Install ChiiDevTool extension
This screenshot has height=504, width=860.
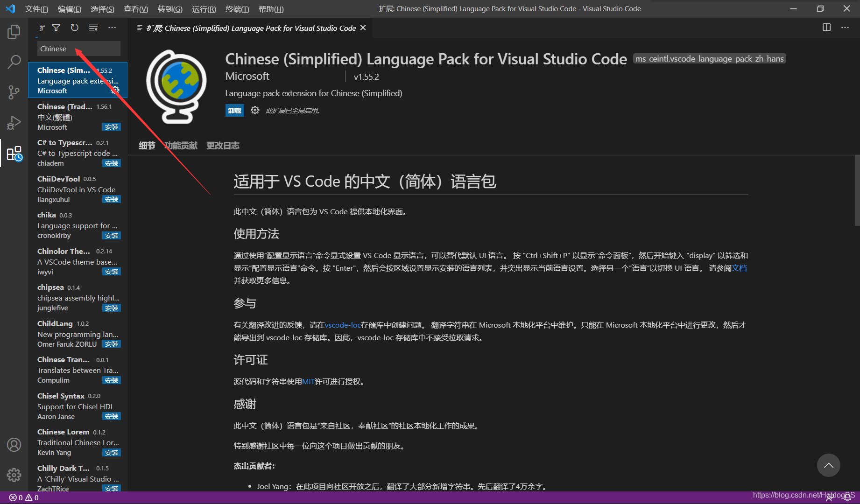click(x=112, y=199)
